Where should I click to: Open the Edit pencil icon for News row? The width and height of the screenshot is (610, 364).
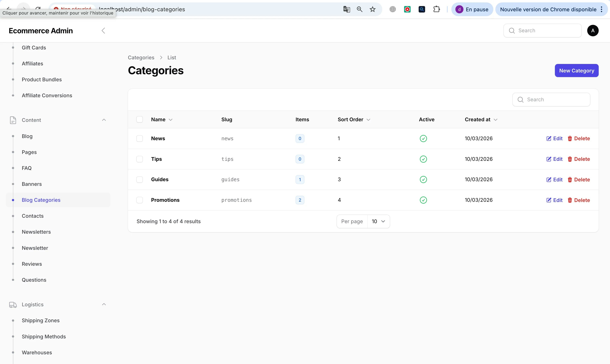(549, 138)
